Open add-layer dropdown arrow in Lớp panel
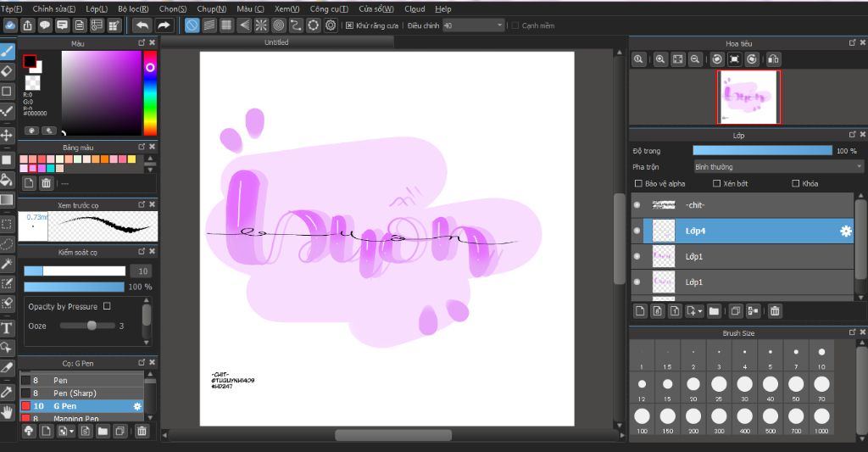Screen dimensions: 868x452 click(700, 311)
